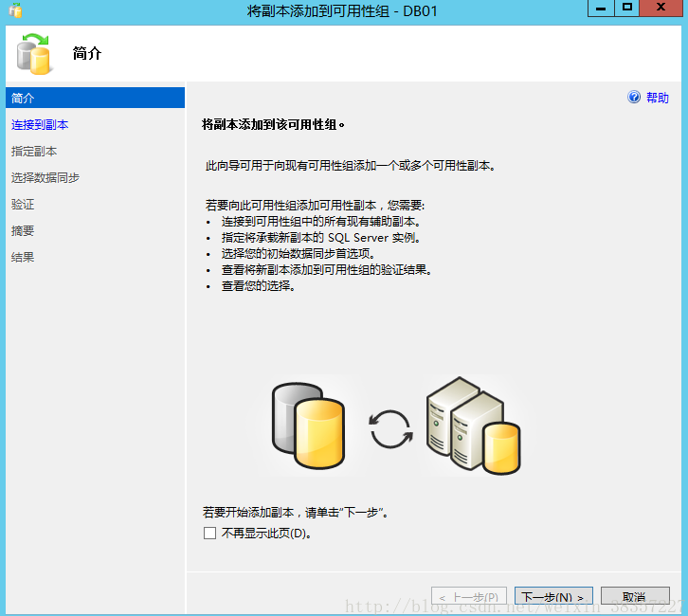Click the text 选择您的初始数据同步首选项。
Screen dimensions: 688x616
pyautogui.click(x=299, y=254)
